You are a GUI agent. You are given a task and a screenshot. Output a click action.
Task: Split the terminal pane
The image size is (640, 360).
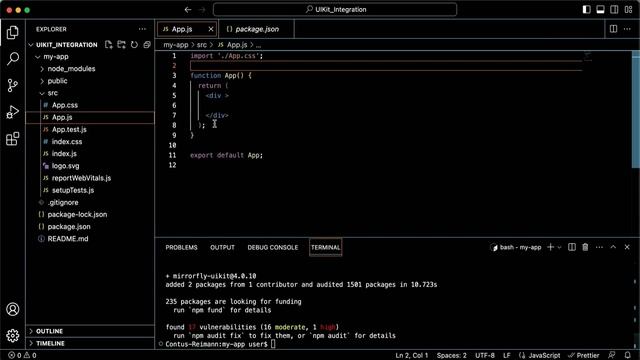click(x=572, y=247)
